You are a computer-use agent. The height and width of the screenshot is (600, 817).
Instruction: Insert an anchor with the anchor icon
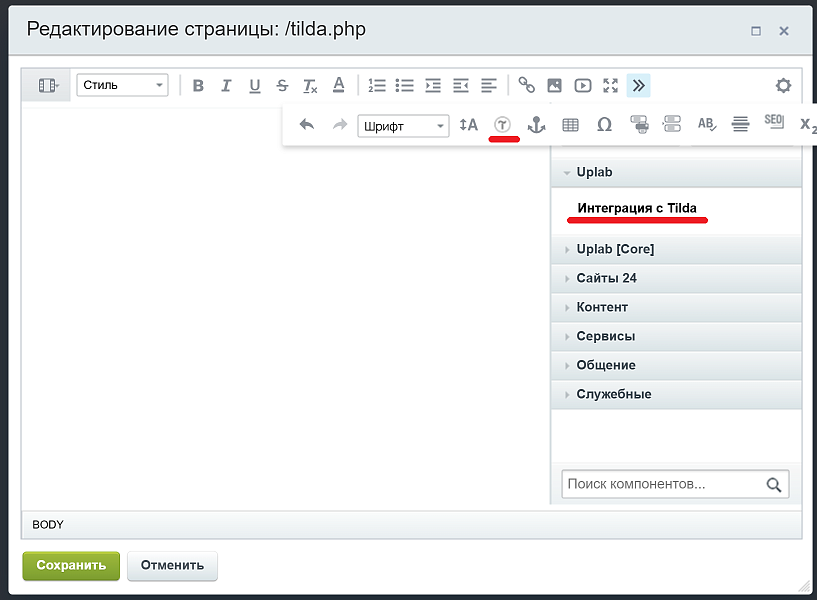(x=537, y=124)
